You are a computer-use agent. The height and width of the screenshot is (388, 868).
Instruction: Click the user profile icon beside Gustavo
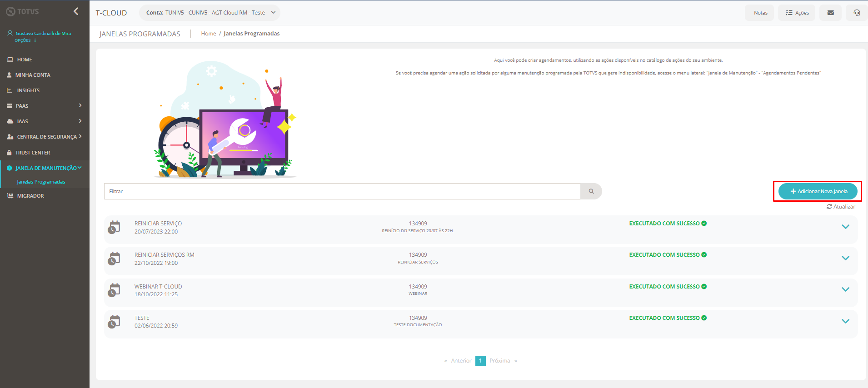tap(10, 33)
